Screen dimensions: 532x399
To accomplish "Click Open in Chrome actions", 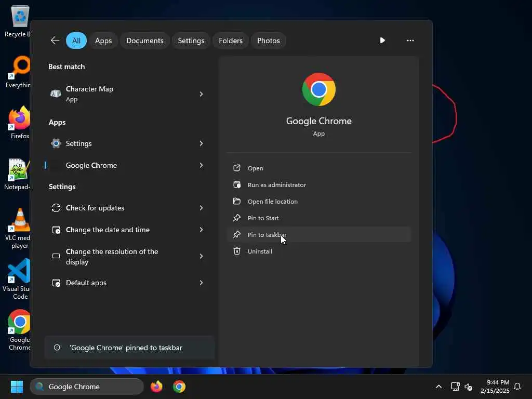I will pos(319,168).
